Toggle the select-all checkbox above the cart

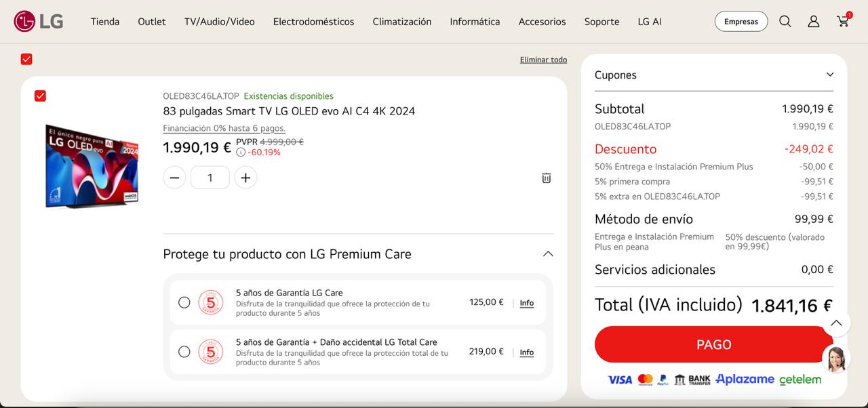point(26,60)
